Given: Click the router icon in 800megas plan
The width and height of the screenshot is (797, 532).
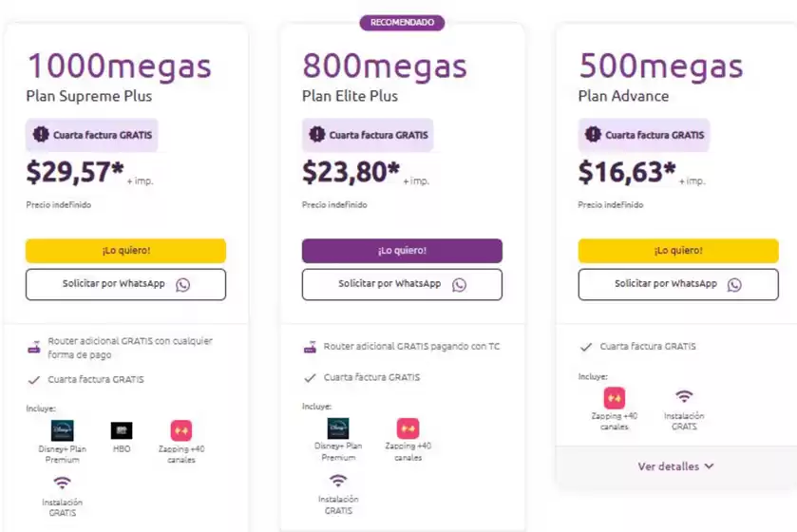Looking at the screenshot, I should (310, 347).
